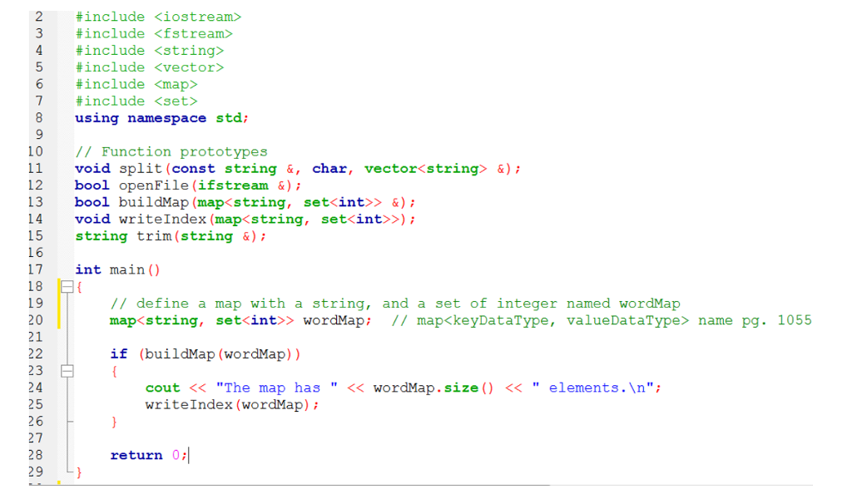Click the closing brace on line 29

79,472
